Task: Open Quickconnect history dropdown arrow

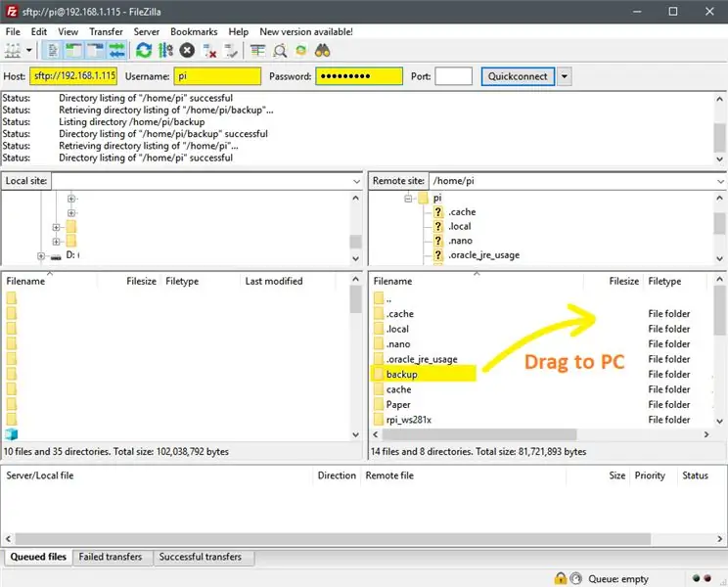Action: pyautogui.click(x=565, y=76)
